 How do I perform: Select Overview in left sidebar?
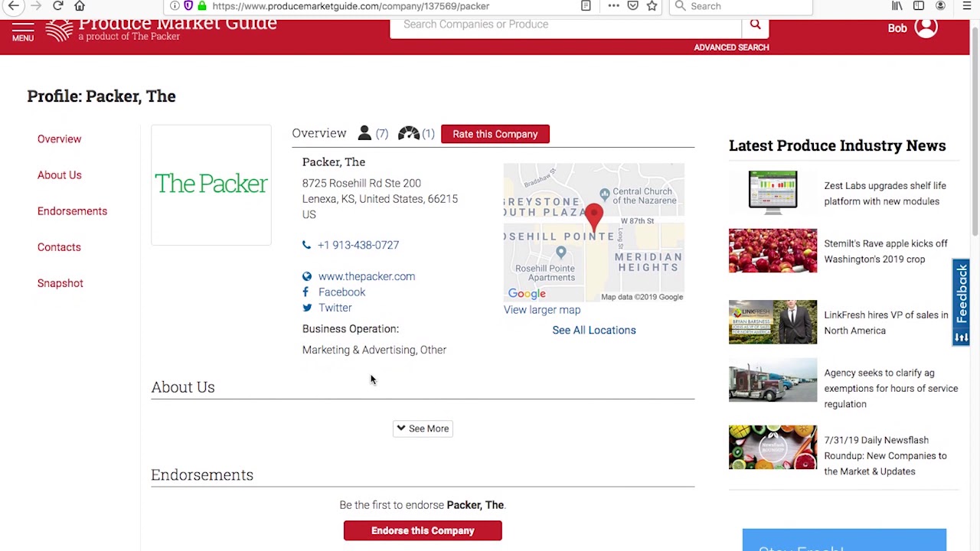[x=59, y=139]
